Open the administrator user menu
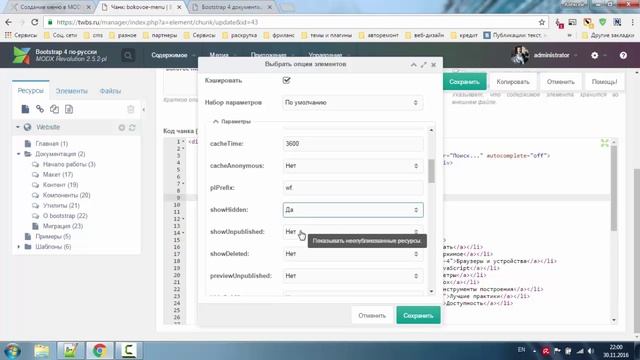 coord(555,55)
